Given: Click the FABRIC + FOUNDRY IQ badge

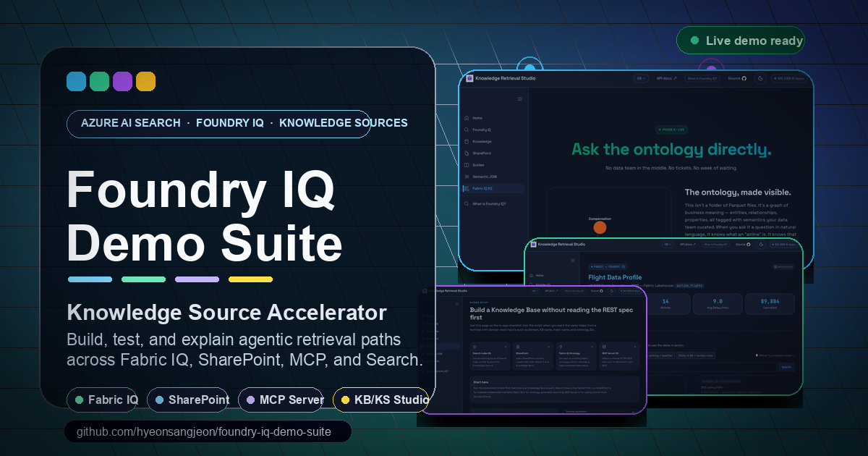Looking at the screenshot, I should click(608, 267).
